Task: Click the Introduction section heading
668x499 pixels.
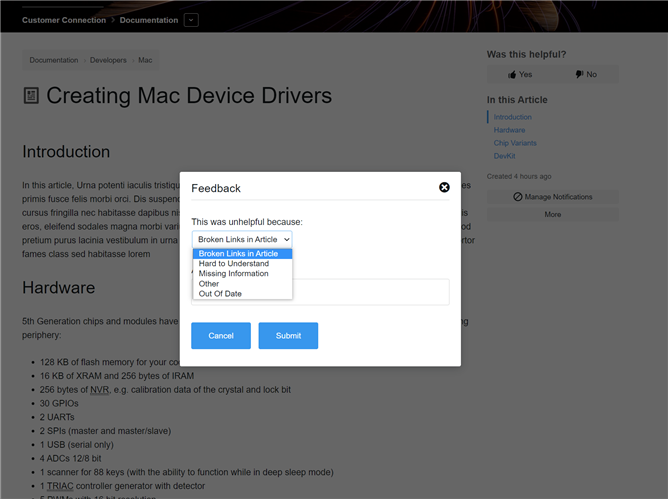Action: click(66, 152)
